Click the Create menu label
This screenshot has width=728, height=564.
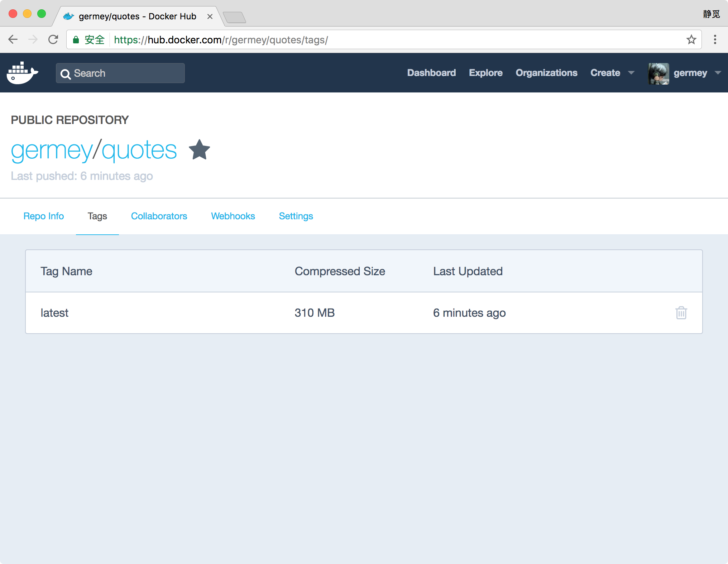[x=605, y=73]
